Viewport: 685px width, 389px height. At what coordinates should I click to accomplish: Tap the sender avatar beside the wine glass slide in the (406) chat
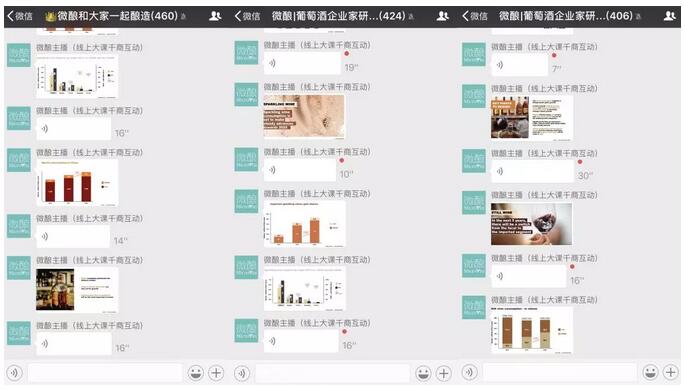(x=474, y=203)
